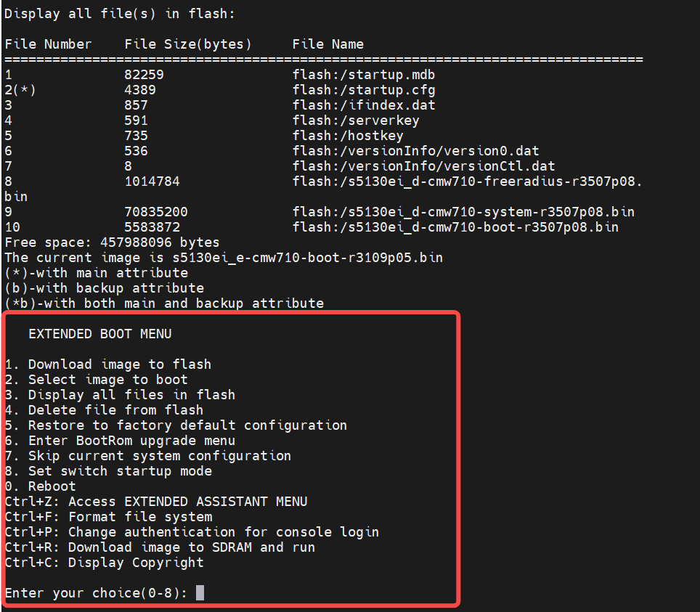The height and width of the screenshot is (612, 700).
Task: Click the system-r3507p08.bin file entry
Action: tap(463, 212)
